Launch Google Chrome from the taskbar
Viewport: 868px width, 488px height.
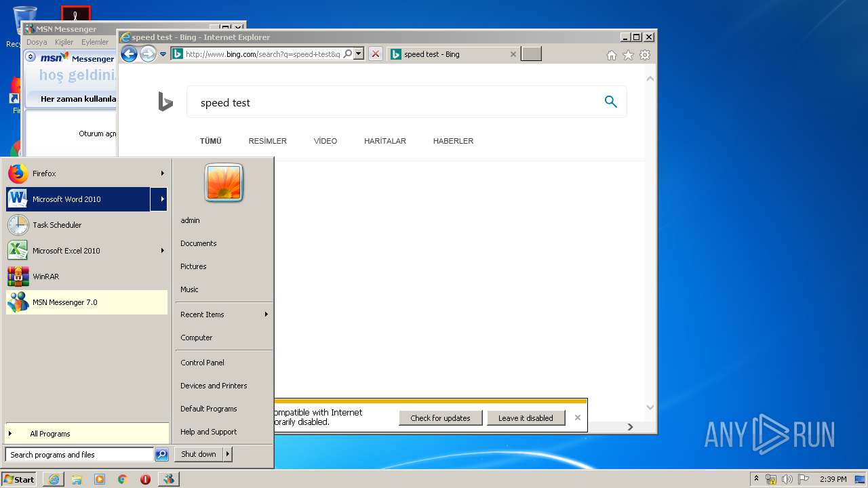(x=122, y=479)
